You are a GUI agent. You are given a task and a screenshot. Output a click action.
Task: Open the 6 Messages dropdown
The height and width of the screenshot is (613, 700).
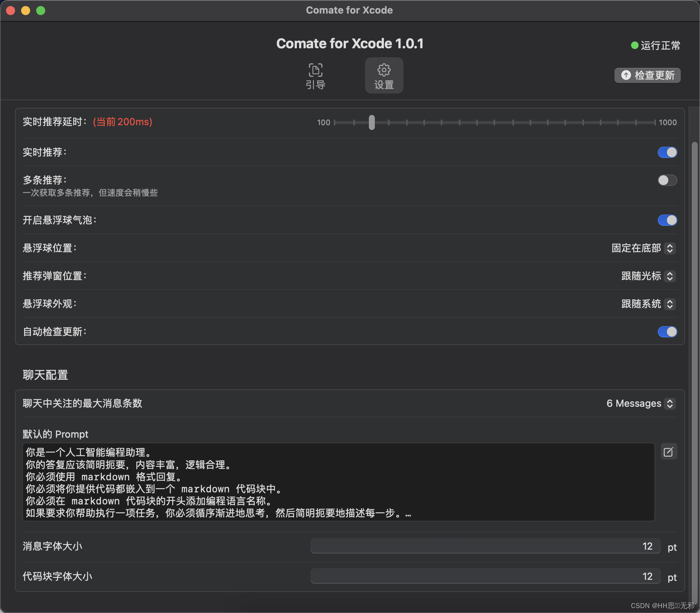tap(641, 403)
